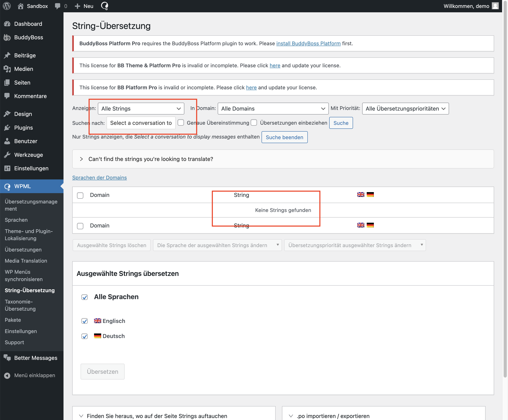Screen dimensions: 508x420
Task: Collapse Finden Sie heraus panel
Action: (x=81, y=416)
